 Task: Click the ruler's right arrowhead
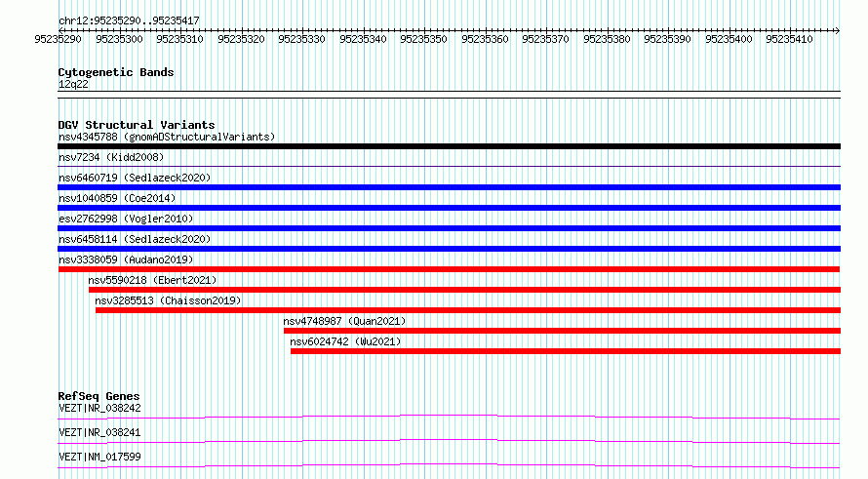click(x=838, y=30)
